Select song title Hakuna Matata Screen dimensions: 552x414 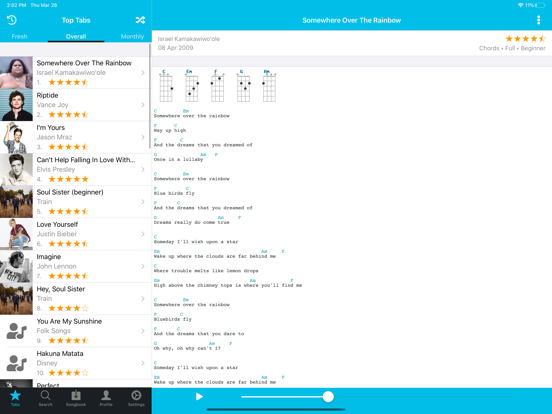[60, 353]
